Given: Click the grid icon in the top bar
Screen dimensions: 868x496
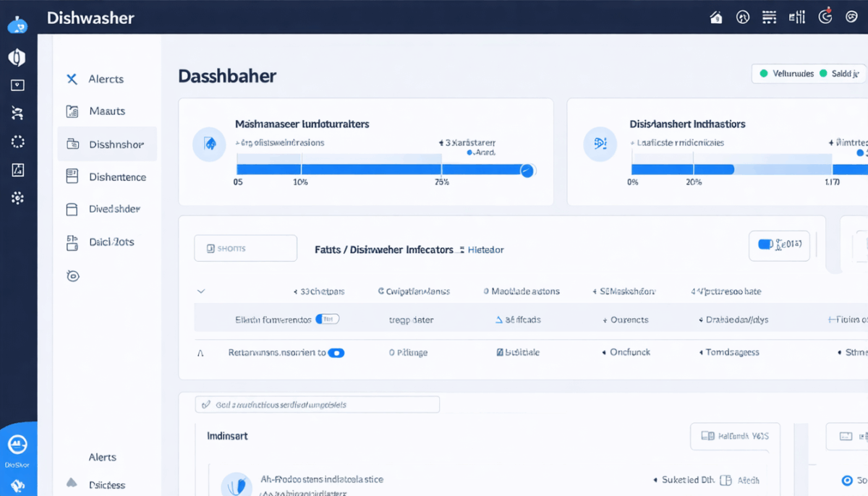Looking at the screenshot, I should [769, 17].
